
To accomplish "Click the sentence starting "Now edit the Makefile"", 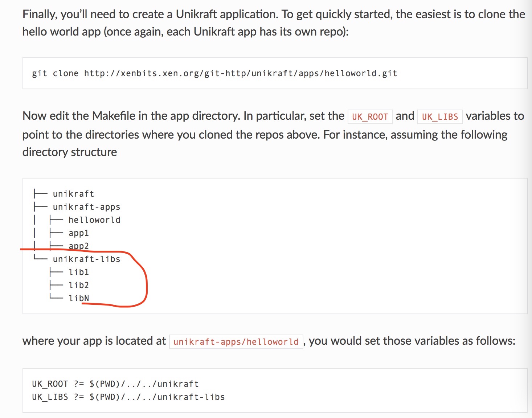I will coord(183,116).
